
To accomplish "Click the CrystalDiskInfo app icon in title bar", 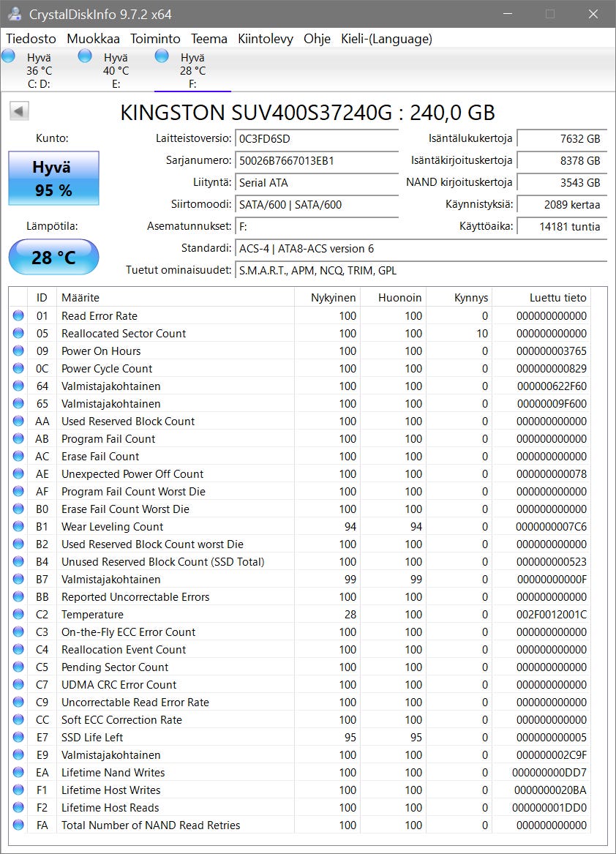I will 15,14.
